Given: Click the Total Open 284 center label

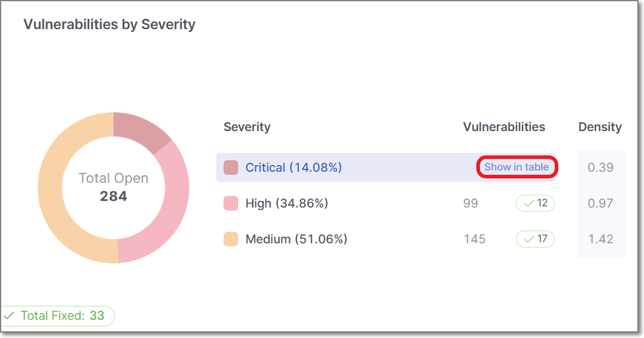Looking at the screenshot, I should pos(114,187).
